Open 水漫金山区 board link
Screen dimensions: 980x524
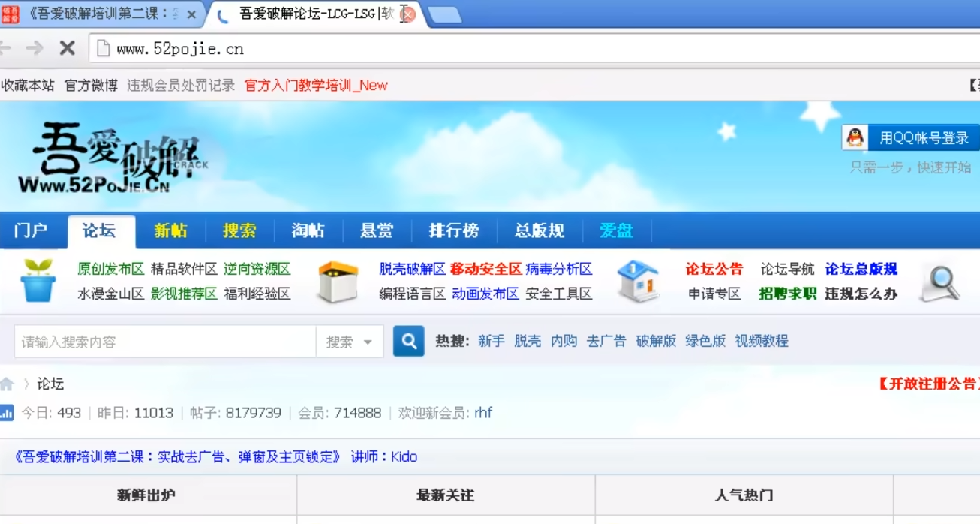tap(111, 294)
